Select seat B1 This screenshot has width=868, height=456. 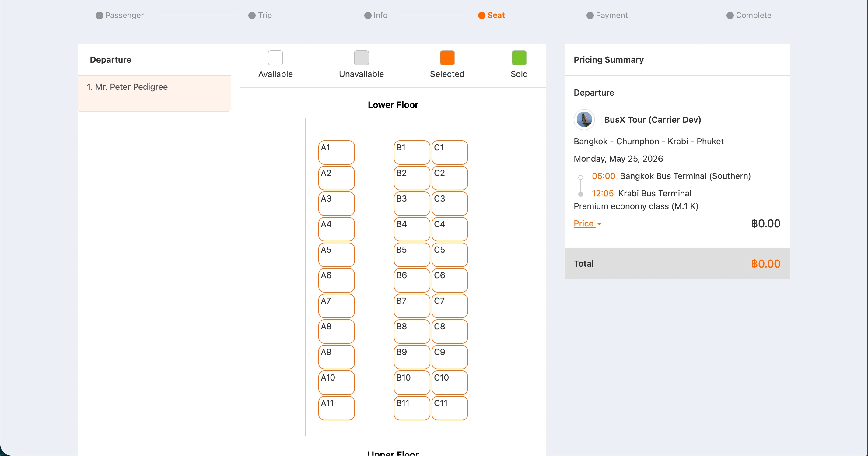pos(412,152)
